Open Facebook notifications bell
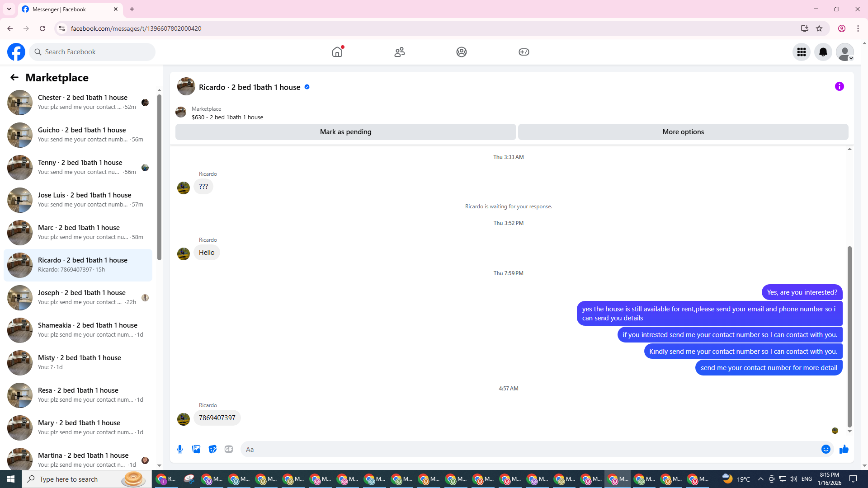Viewport: 868px width, 488px height. coord(823,52)
